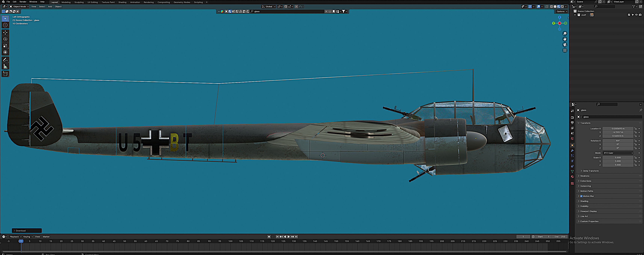Open the Output properties printer tab
Image resolution: width=644 pixels, height=255 pixels.
point(572,123)
